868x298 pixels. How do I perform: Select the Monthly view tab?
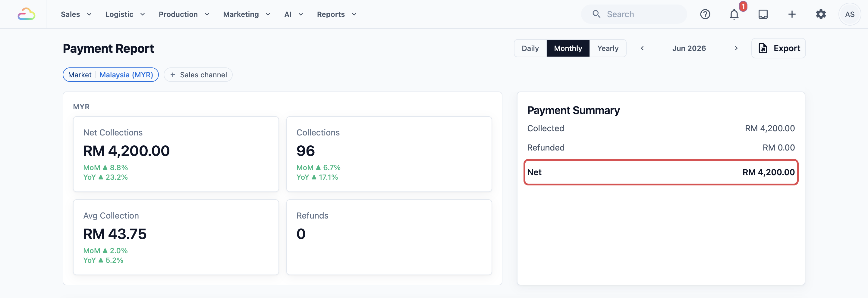point(568,48)
